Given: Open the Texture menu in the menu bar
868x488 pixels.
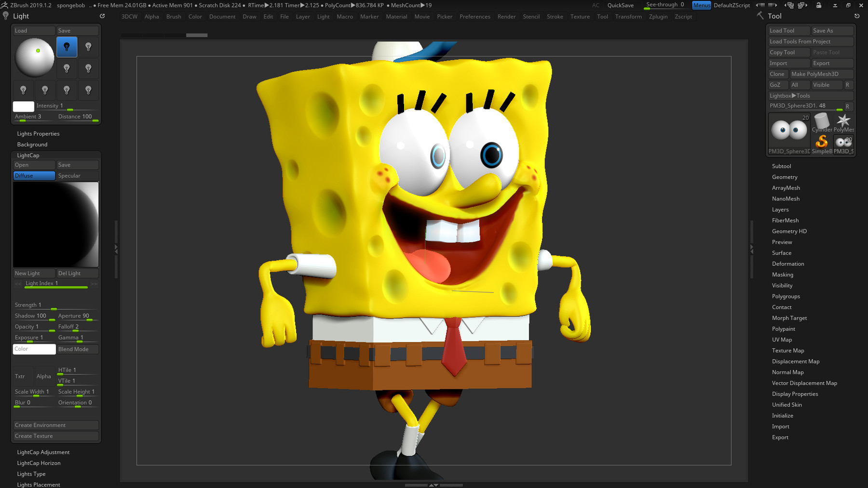Looking at the screenshot, I should pos(580,16).
